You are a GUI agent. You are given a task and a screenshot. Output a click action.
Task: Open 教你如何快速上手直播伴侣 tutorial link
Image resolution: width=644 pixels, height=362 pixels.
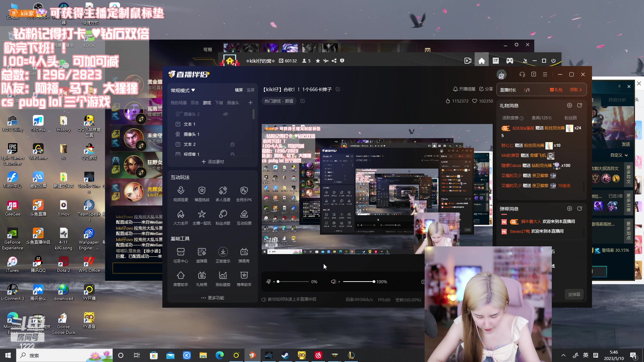pyautogui.click(x=289, y=299)
